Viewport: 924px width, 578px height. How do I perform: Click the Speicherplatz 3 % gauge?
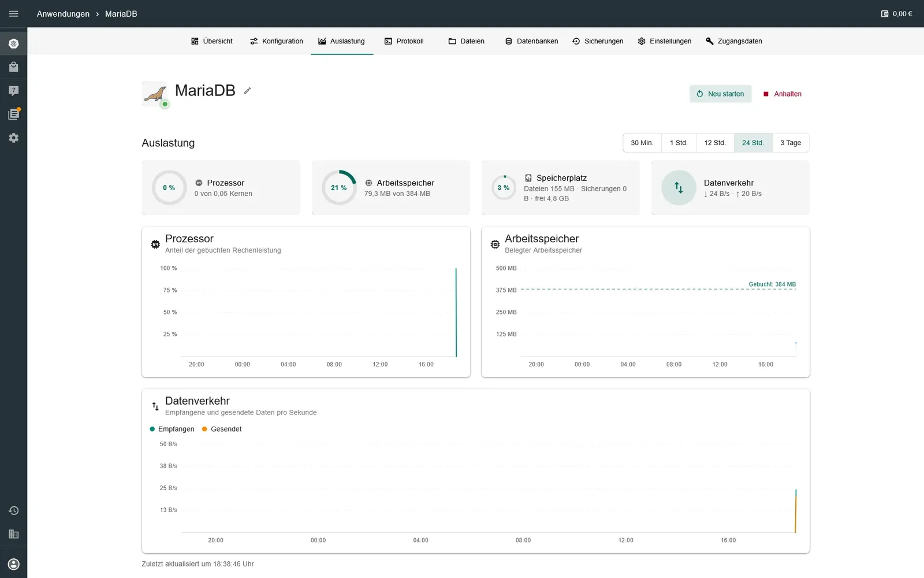[x=504, y=188]
